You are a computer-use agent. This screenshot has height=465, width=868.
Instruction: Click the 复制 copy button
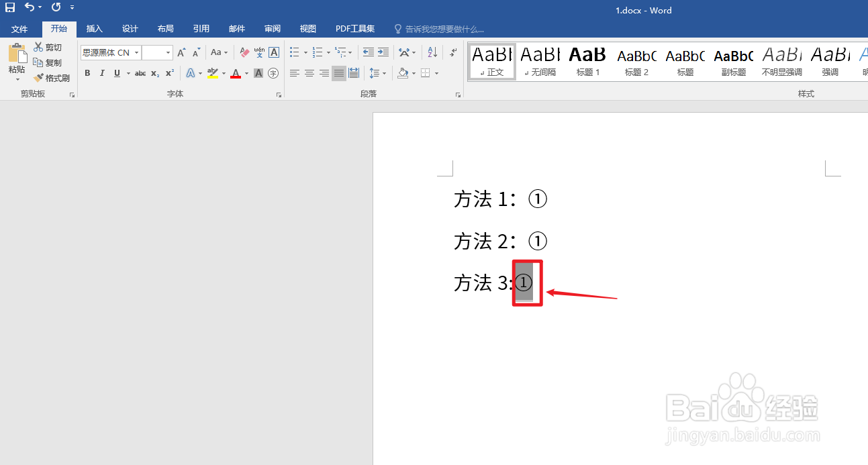click(48, 62)
